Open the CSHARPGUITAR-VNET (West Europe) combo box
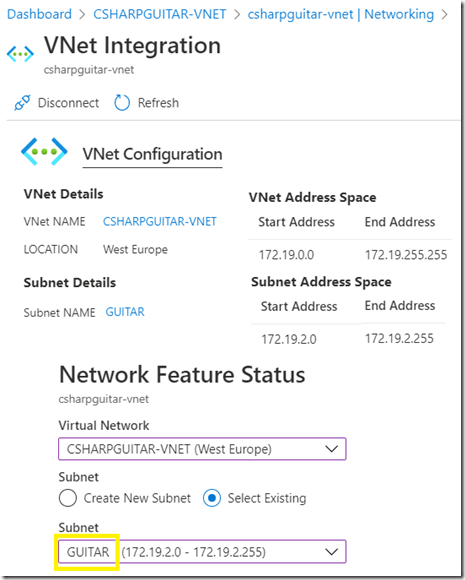Viewport: 465px width, 580px height. [202, 449]
